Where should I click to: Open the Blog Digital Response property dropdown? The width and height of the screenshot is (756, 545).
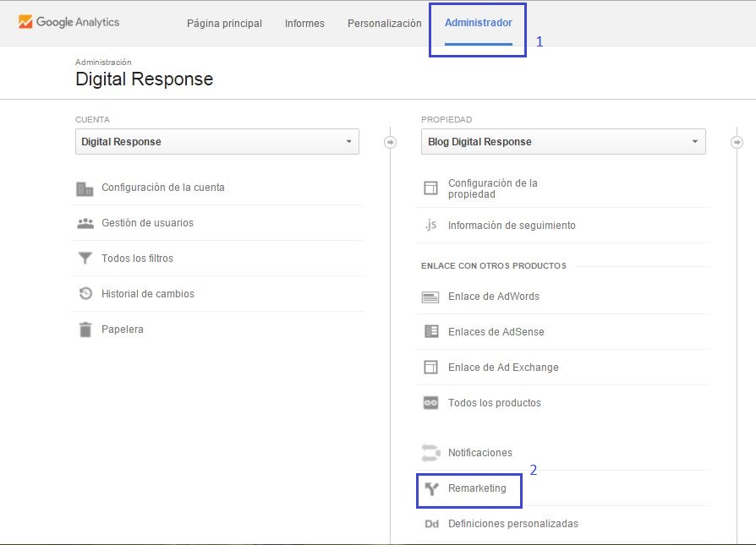point(563,142)
